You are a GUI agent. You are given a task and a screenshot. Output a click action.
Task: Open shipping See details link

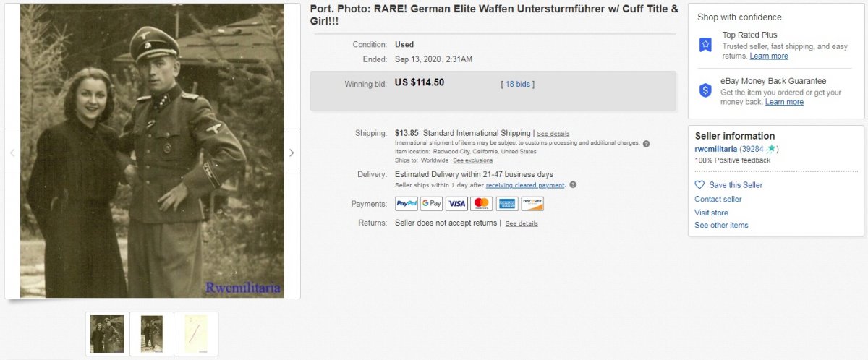pyautogui.click(x=553, y=134)
